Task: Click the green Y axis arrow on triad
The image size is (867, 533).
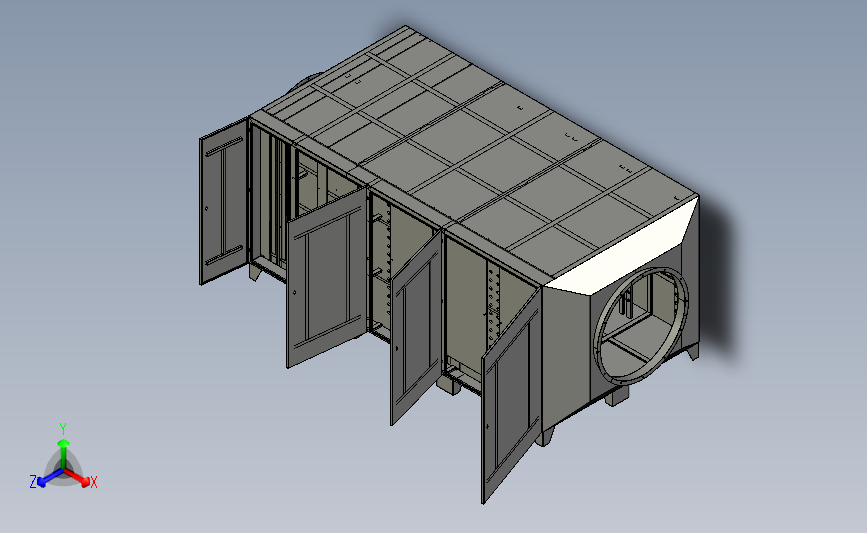Action: click(63, 452)
